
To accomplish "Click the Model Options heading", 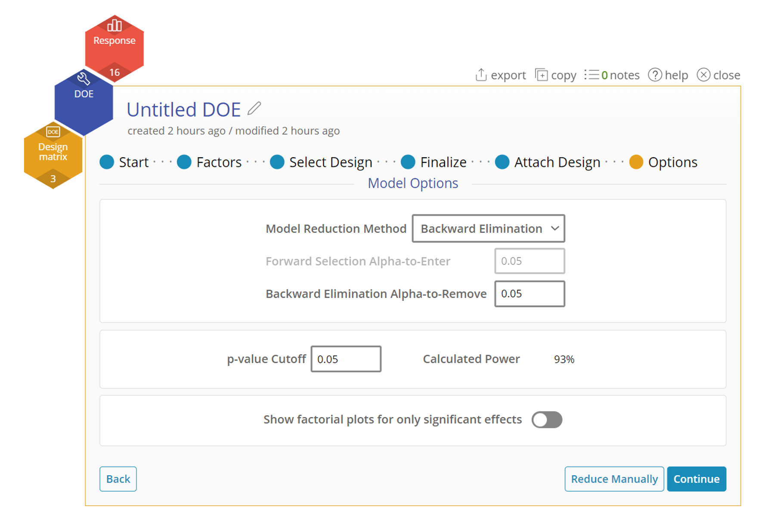I will pos(413,183).
